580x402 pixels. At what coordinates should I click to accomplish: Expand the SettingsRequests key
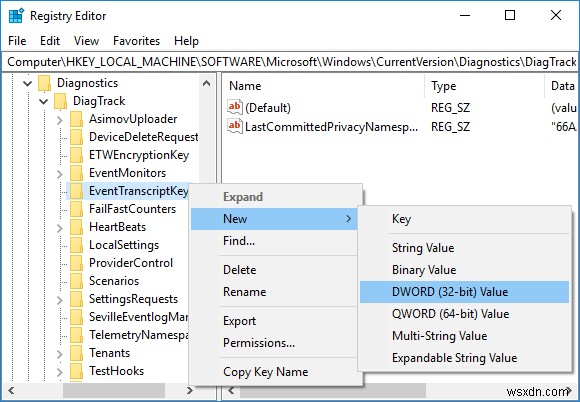60,300
